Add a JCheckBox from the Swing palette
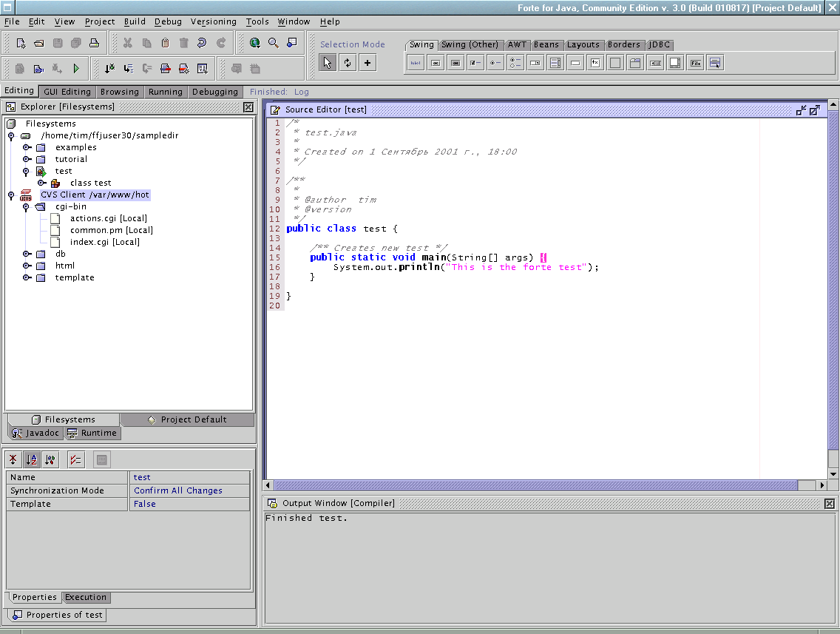This screenshot has width=840, height=634. (x=475, y=63)
